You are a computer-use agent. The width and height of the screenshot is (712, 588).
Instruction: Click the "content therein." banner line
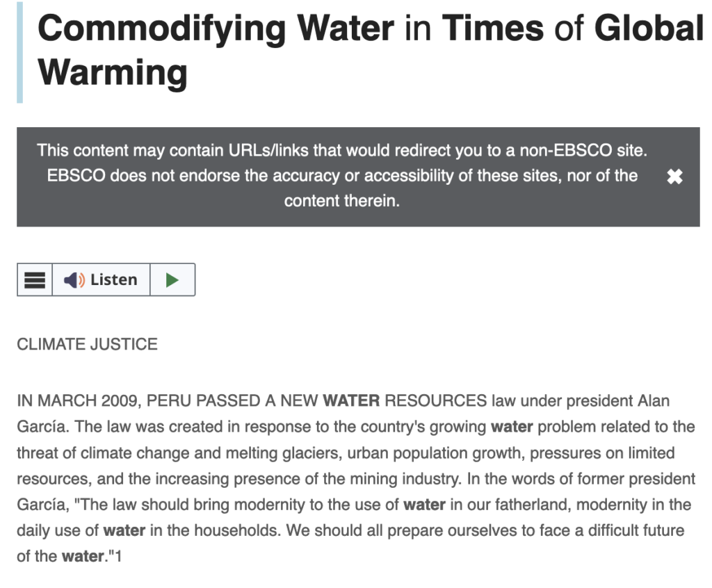(x=341, y=202)
